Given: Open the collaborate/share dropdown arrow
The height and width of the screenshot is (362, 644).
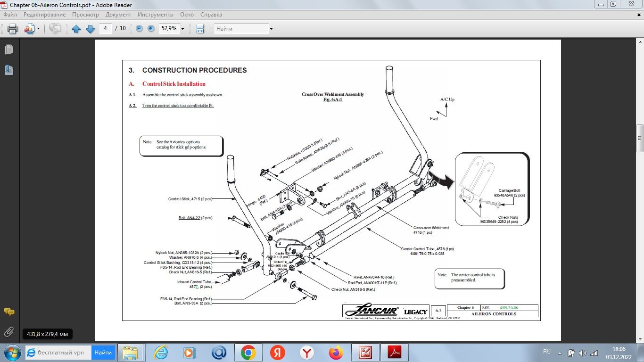Looking at the screenshot, I should 38,29.
